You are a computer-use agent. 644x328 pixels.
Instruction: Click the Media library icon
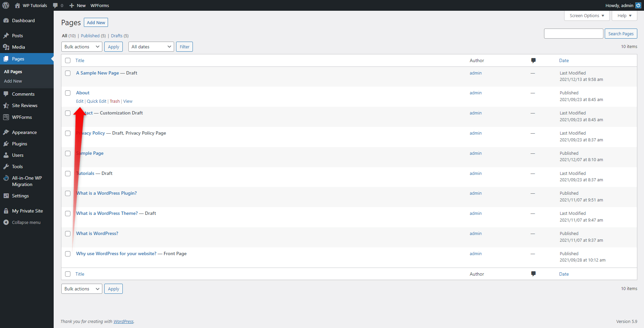(6, 47)
